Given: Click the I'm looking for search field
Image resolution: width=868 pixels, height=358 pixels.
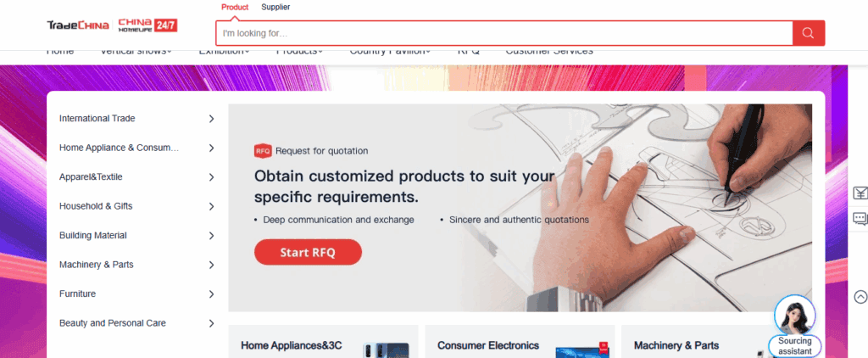Looking at the screenshot, I should point(504,33).
